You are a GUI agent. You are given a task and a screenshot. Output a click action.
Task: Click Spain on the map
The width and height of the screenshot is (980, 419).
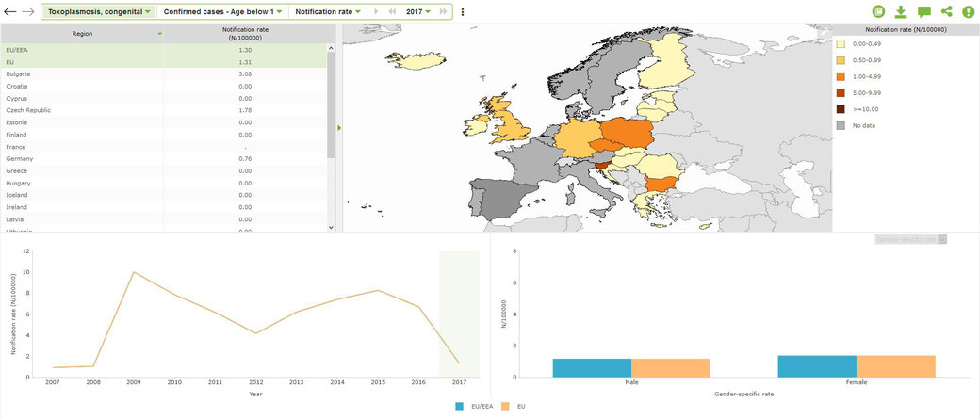[x=500, y=200]
